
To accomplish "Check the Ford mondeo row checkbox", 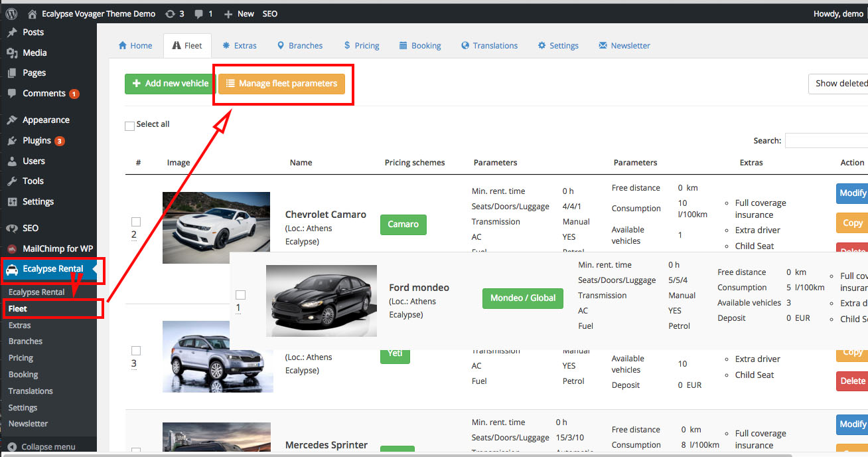I will [x=241, y=295].
